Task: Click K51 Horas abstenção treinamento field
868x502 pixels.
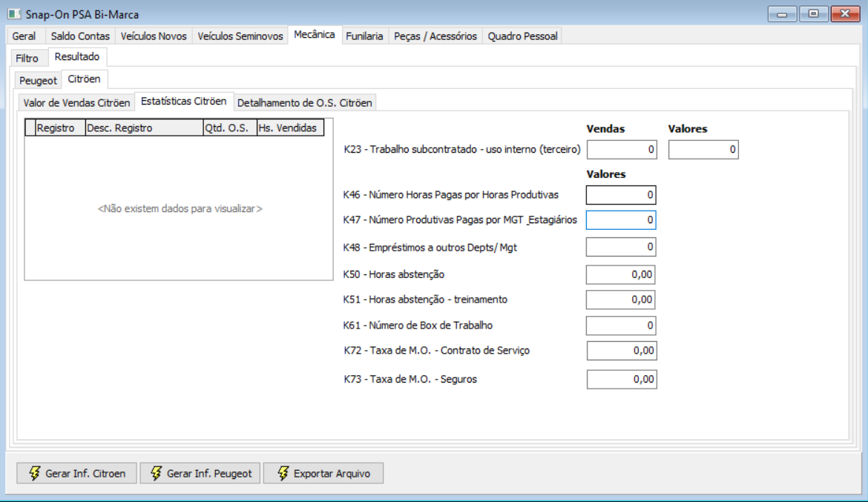Action: point(621,300)
